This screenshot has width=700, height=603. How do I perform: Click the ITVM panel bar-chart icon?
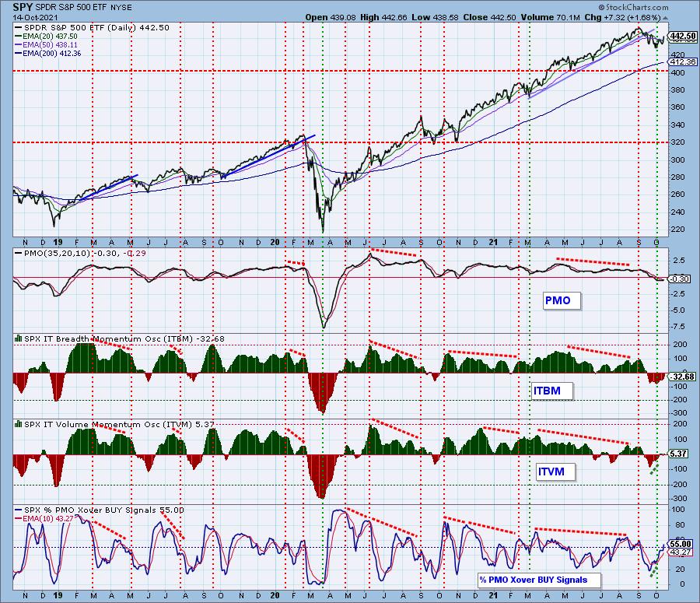tap(19, 423)
